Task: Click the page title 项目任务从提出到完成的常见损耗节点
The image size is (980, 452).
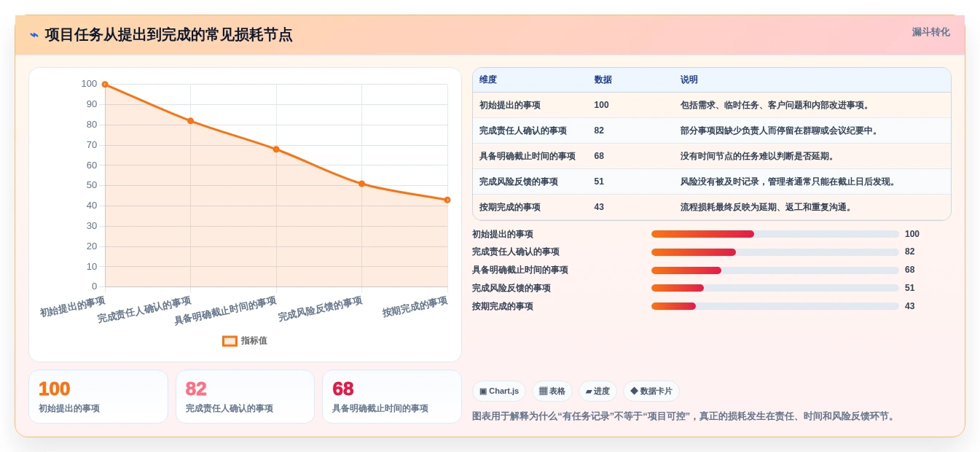Action: (169, 35)
